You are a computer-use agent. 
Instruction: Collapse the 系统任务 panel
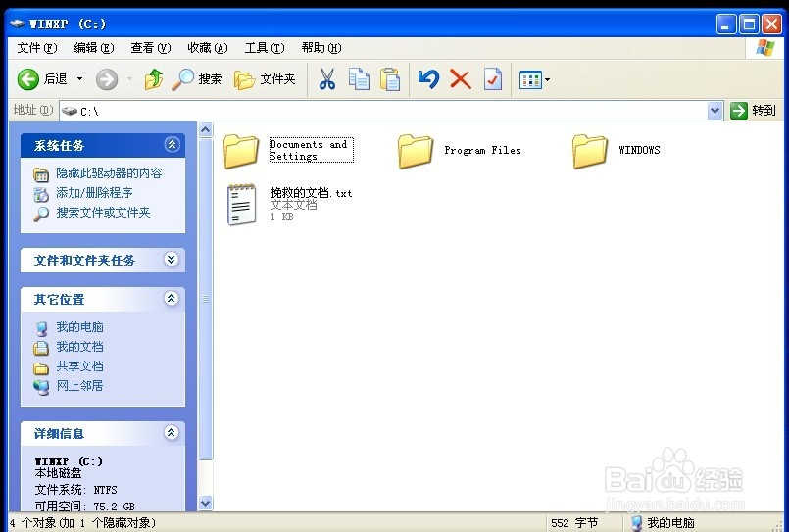[172, 145]
